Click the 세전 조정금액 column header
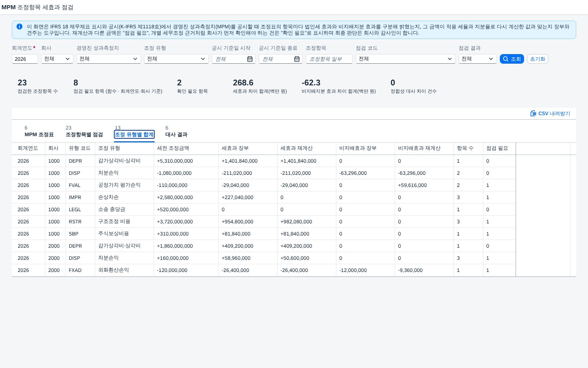Image resolution: width=588 pixels, height=368 pixels. point(186,148)
